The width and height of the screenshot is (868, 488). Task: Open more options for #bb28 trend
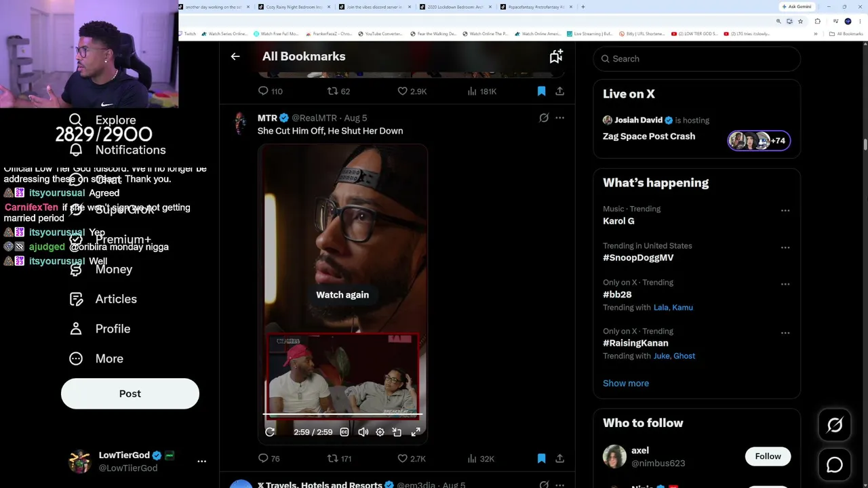coord(785,284)
